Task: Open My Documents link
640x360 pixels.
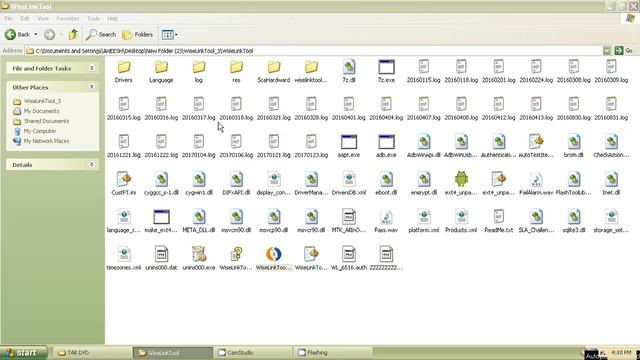Action: (x=41, y=111)
